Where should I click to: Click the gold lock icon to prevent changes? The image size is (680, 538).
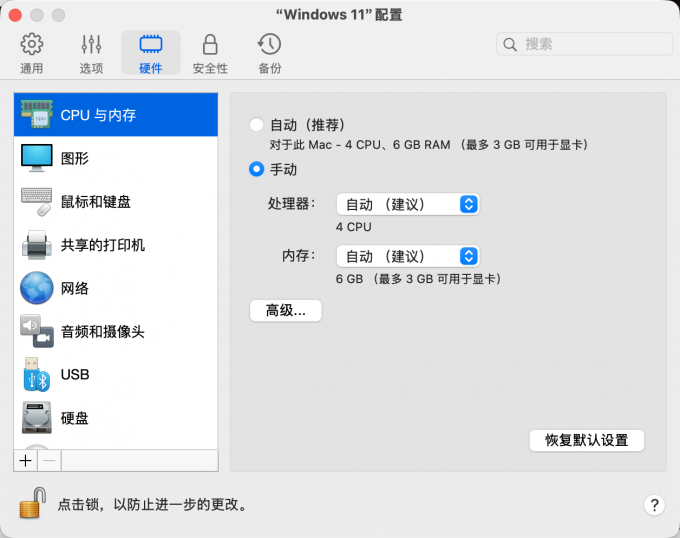pos(33,503)
